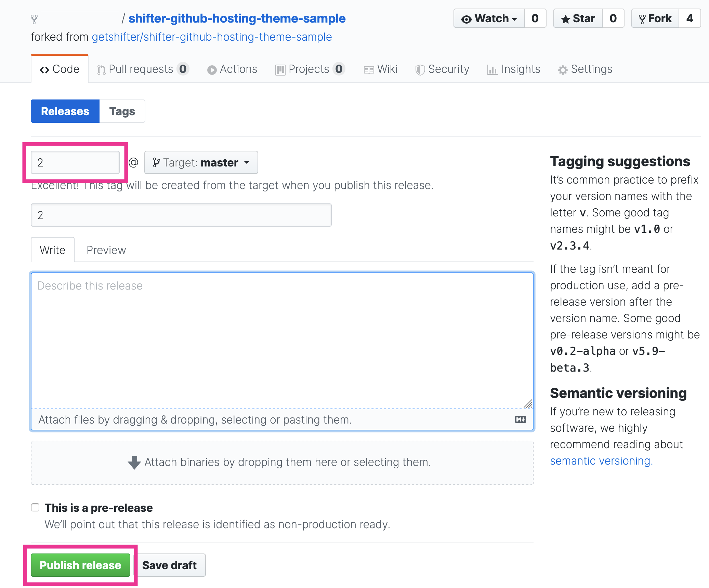Click the Publish release button

(x=80, y=565)
